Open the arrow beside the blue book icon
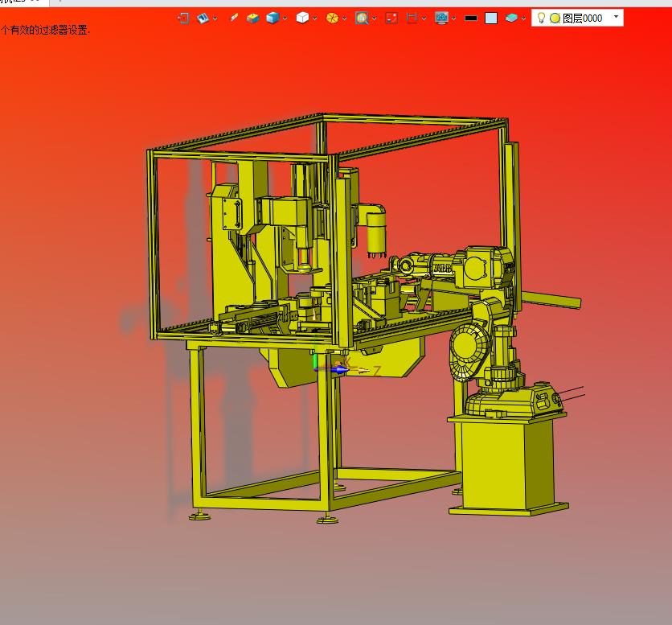This screenshot has height=625, width=672. point(215,19)
